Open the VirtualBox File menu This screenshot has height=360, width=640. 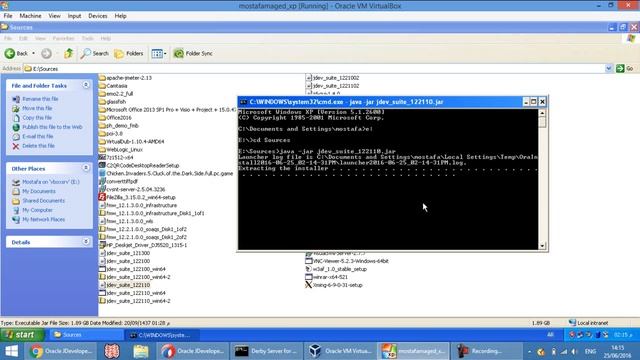pos(8,16)
